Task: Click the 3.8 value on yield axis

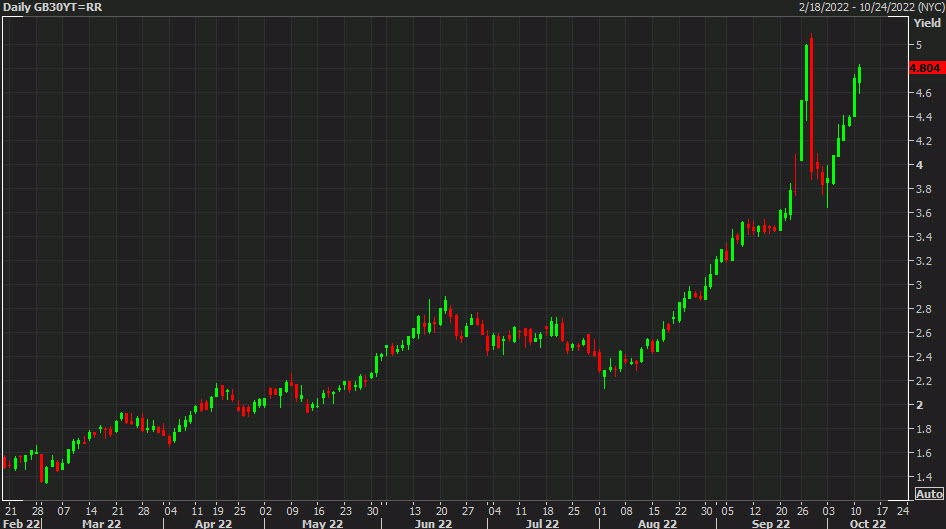Action: [923, 189]
